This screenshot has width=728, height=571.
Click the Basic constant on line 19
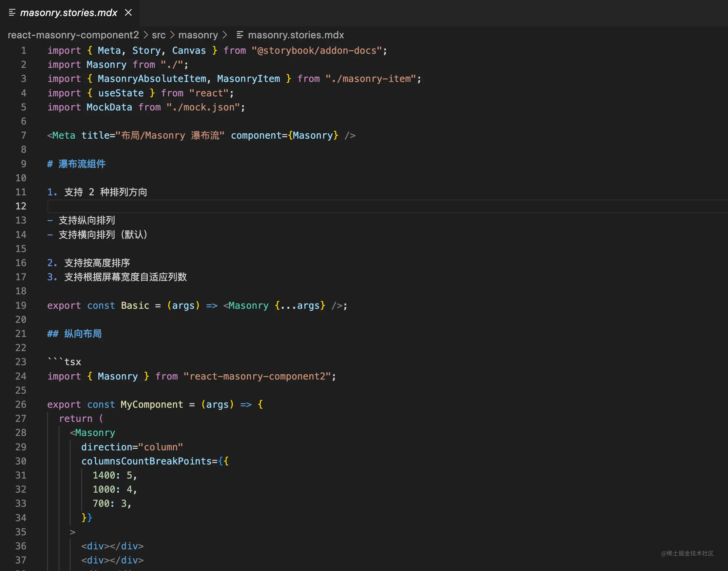point(135,305)
